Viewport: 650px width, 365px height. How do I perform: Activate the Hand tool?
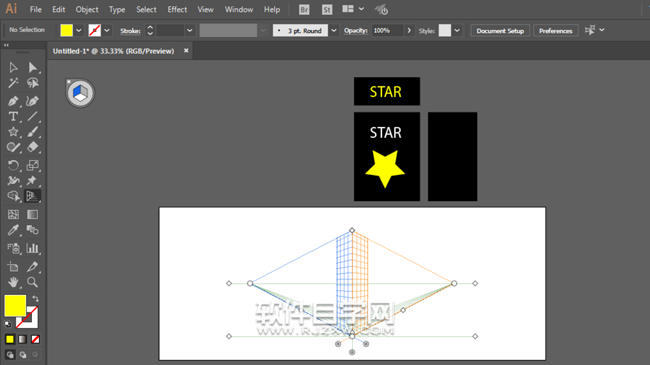click(13, 282)
